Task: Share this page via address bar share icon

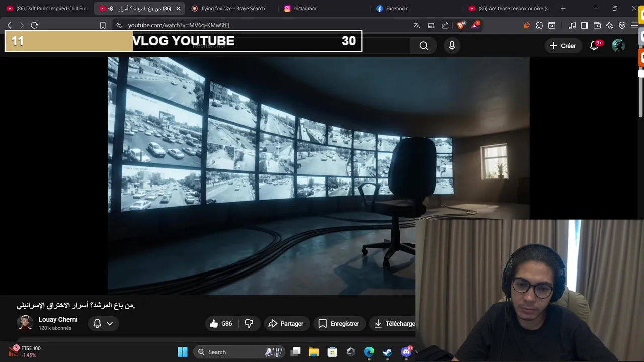Action: 445,25
